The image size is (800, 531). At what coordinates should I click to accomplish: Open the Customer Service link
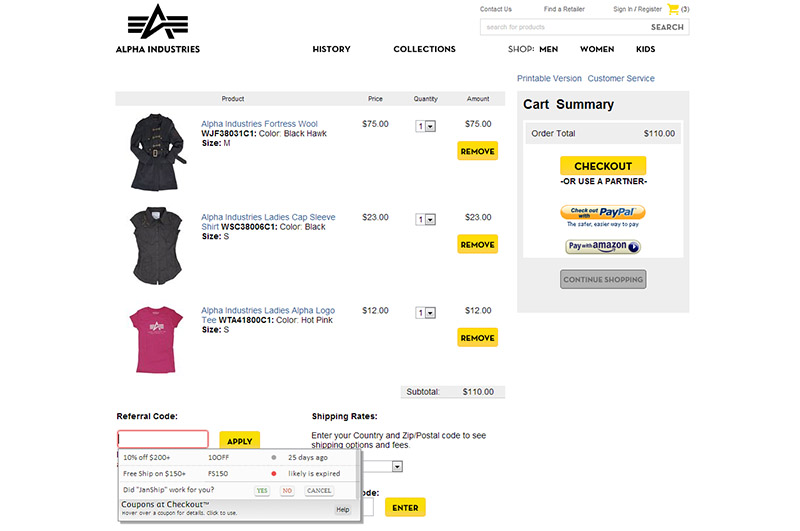click(x=621, y=79)
